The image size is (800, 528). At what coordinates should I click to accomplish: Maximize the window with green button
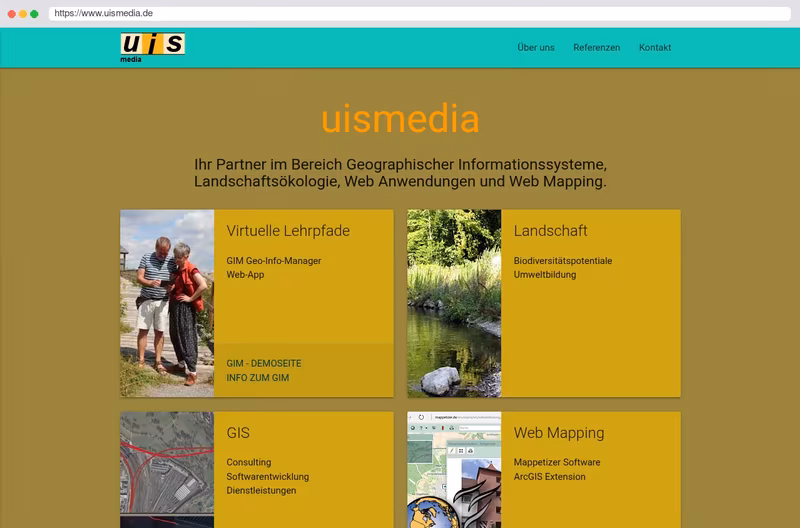click(34, 14)
